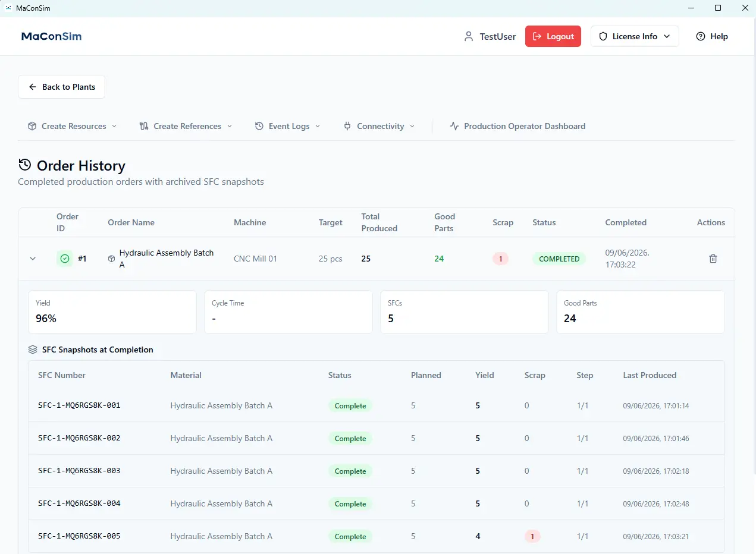Click the COMPLETED status badge
The image size is (756, 554).
tap(559, 259)
